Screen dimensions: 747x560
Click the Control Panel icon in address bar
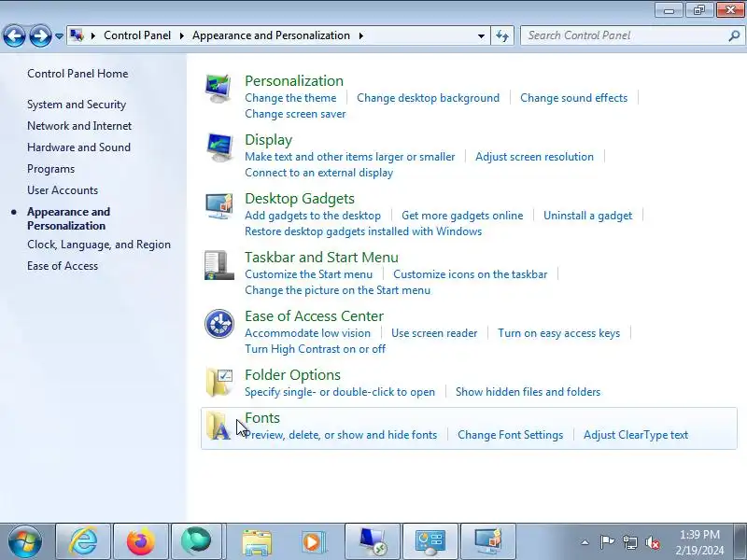(77, 35)
